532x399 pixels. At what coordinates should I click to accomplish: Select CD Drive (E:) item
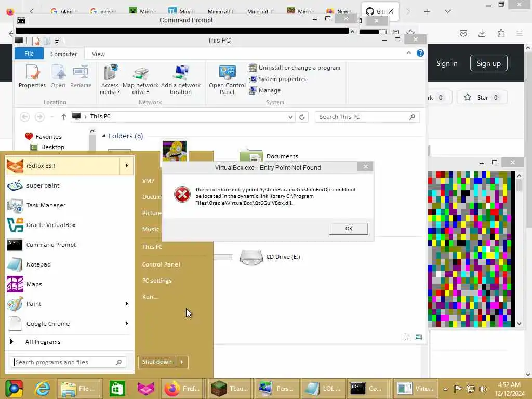point(270,257)
